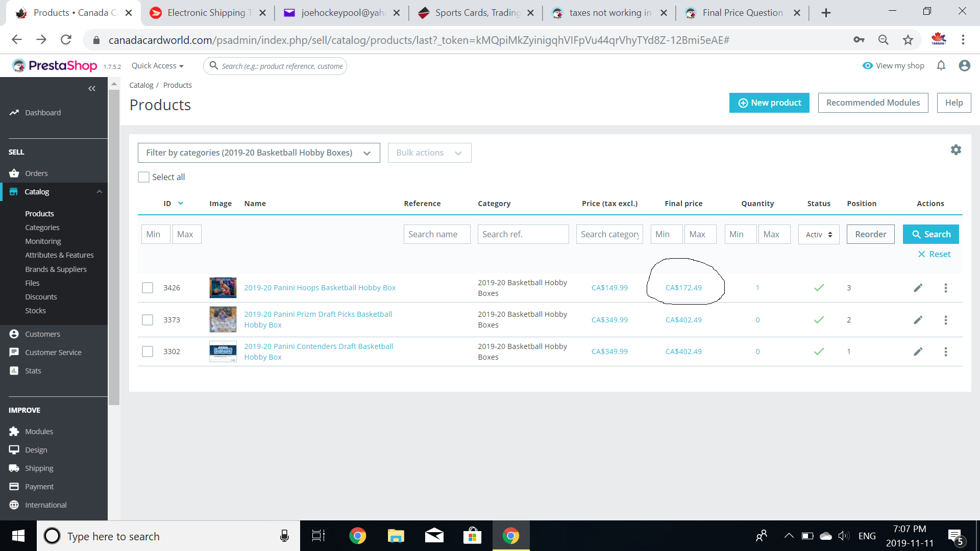The height and width of the screenshot is (551, 980).
Task: Click the sidebar vertical scrollbar
Action: point(114,245)
